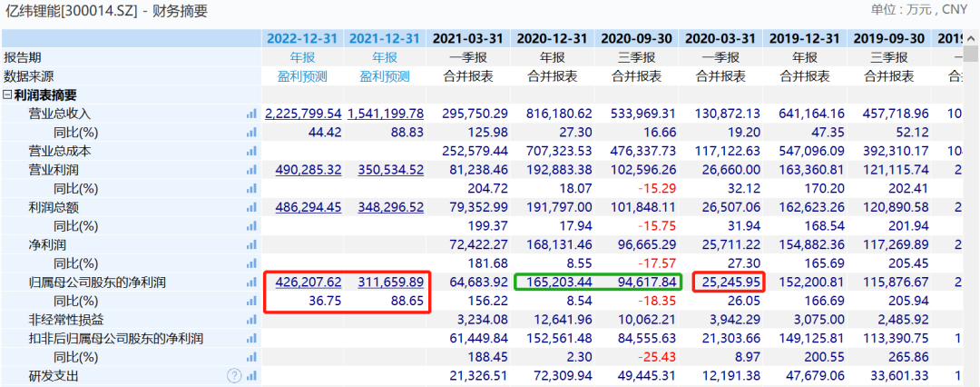Select the 2020-03-31 column header
Image resolution: width=980 pixels, height=387 pixels.
(720, 38)
